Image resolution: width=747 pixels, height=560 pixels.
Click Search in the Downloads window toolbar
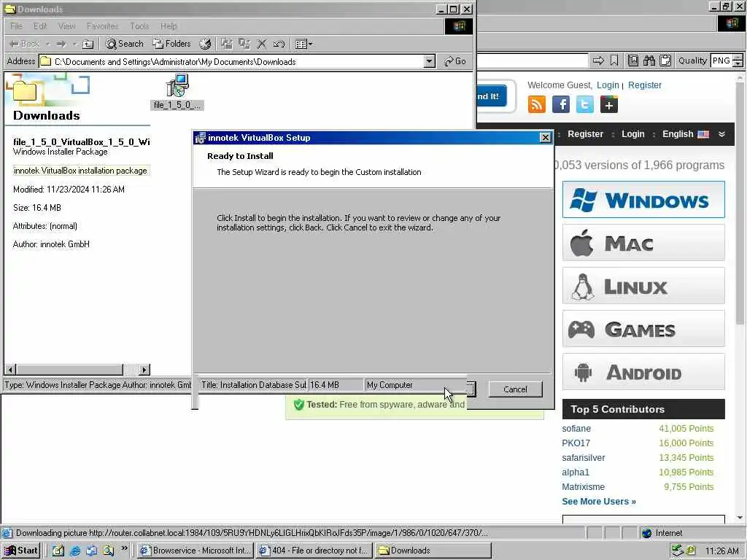pyautogui.click(x=124, y=44)
